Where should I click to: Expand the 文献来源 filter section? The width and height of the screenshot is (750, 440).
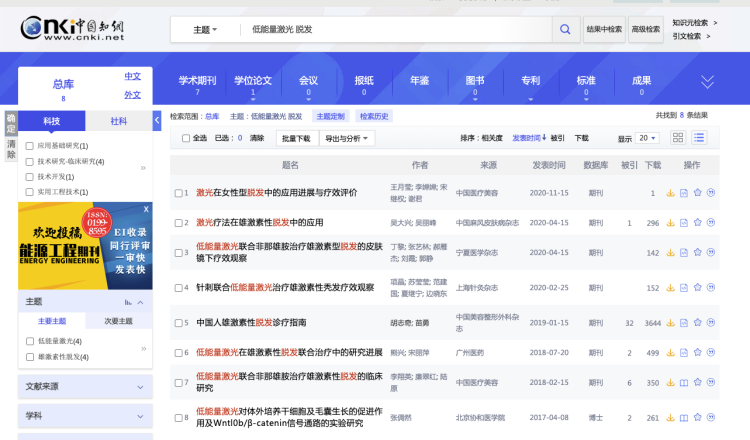(85, 386)
